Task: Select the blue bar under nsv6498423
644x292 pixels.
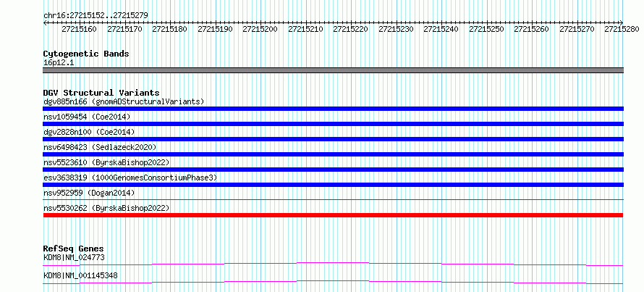Action: click(x=333, y=154)
